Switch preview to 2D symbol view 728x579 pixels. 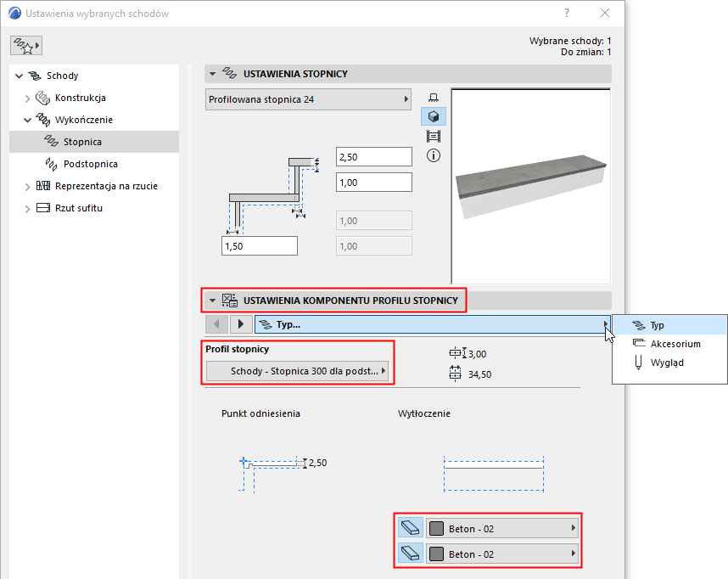pos(434,98)
